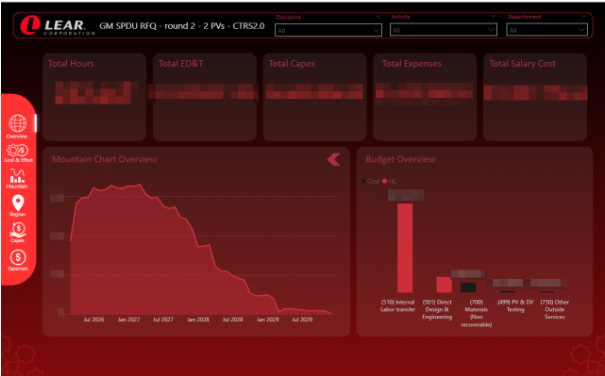Click the Lear Corporation logo
Image resolution: width=605 pixels, height=376 pixels.
[57, 25]
